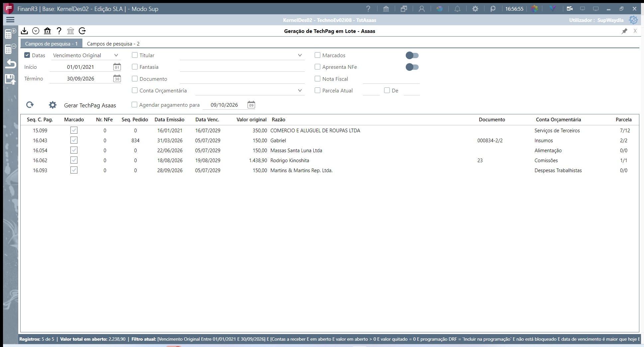Viewport: 644px width, 347px height.
Task: Refresh the results list
Action: pos(30,105)
